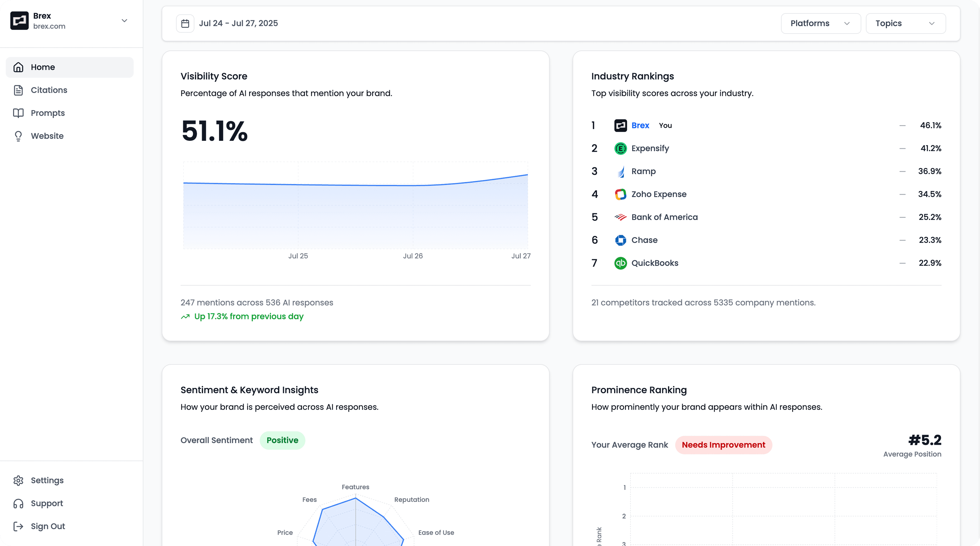
Task: Open the Home page
Action: (70, 67)
